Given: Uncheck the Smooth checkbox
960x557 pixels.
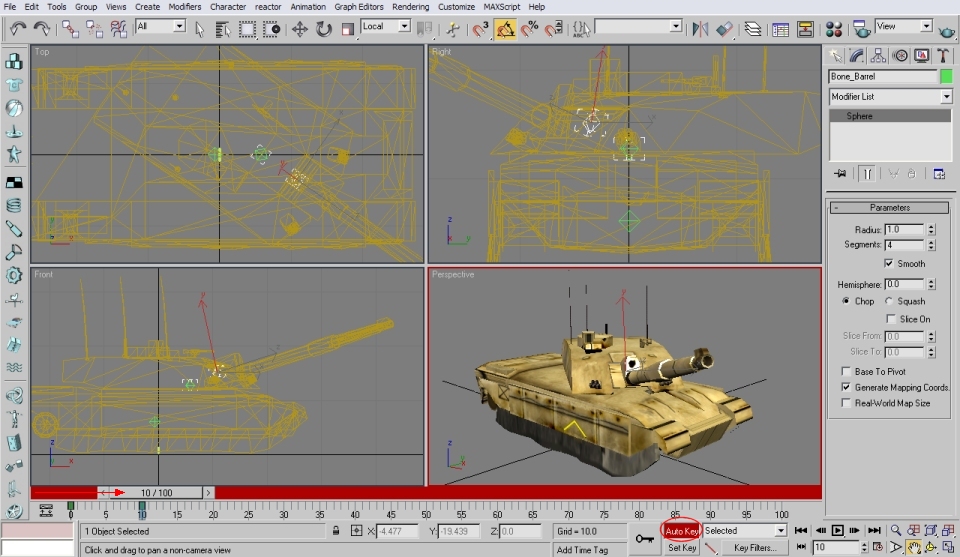Looking at the screenshot, I should [889, 264].
